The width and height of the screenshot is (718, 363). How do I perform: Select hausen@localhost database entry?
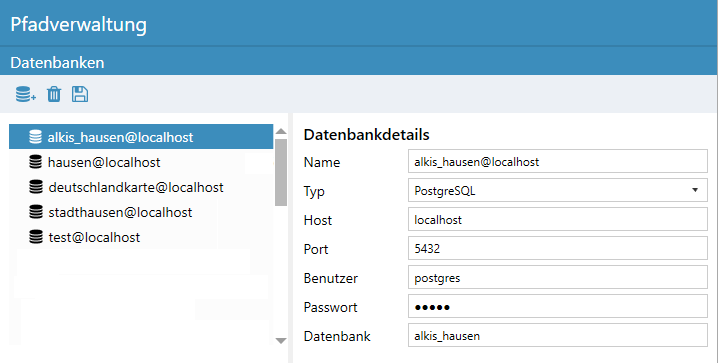[141, 162]
